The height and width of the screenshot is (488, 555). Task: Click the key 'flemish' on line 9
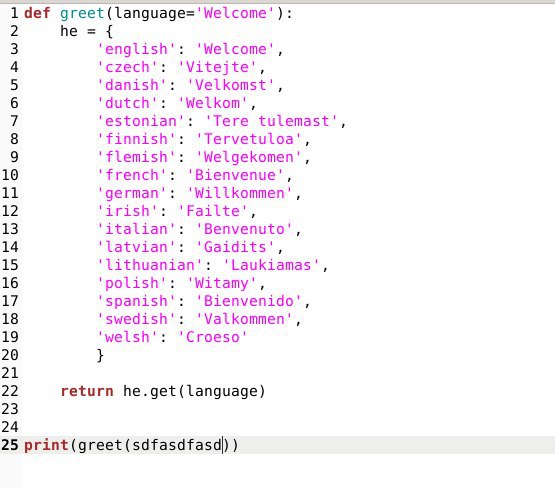pos(136,157)
